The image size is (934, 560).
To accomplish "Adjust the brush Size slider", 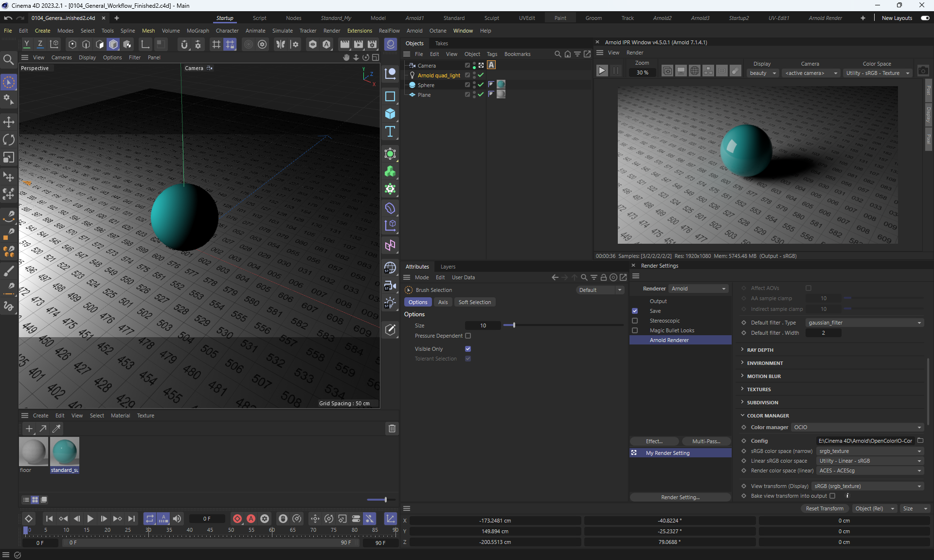I will coord(514,325).
